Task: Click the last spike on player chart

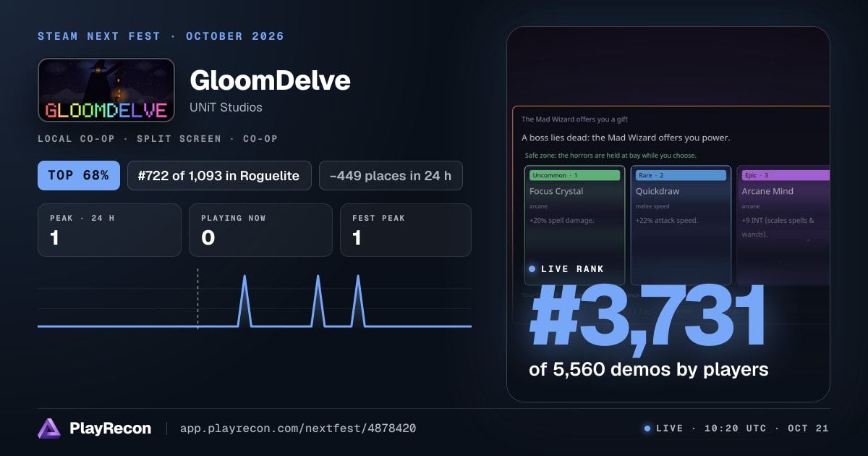Action: [x=357, y=300]
